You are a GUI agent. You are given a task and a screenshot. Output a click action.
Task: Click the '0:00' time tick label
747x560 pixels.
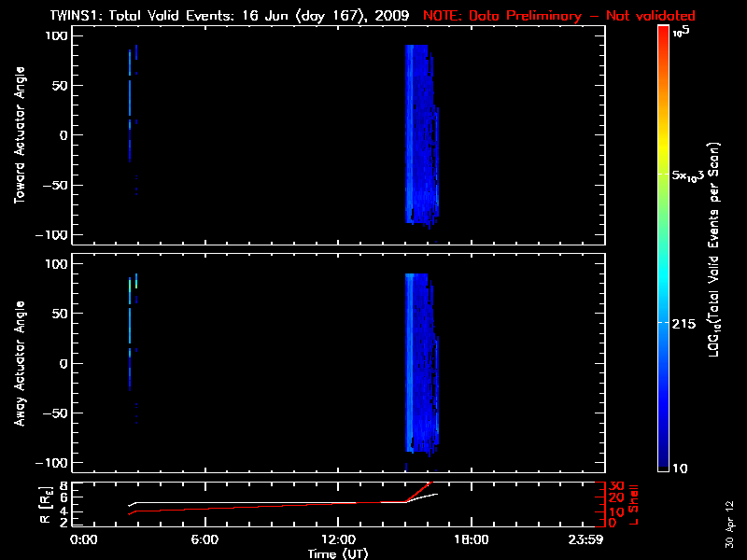click(84, 539)
